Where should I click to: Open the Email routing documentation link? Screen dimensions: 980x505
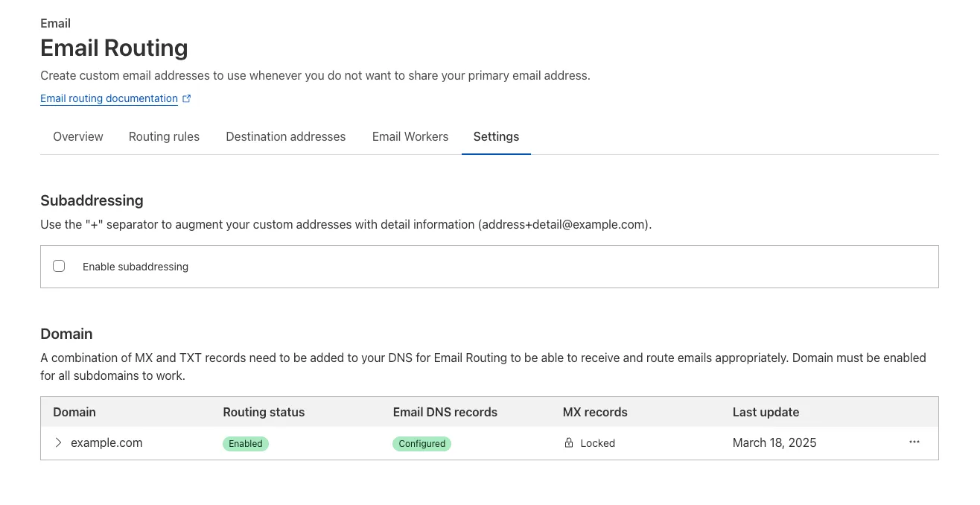(x=108, y=98)
